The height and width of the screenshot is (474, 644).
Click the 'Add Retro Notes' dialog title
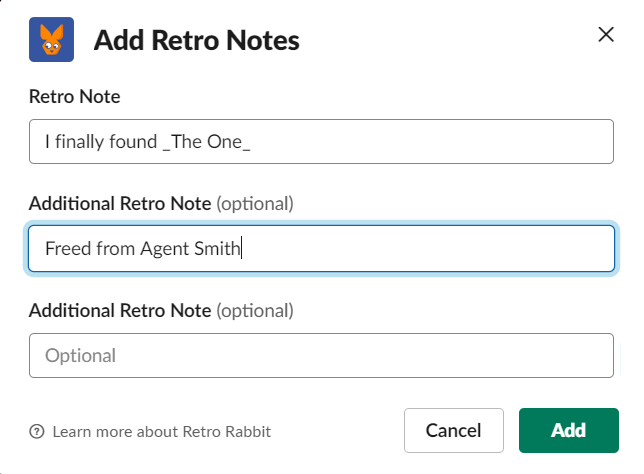(196, 41)
